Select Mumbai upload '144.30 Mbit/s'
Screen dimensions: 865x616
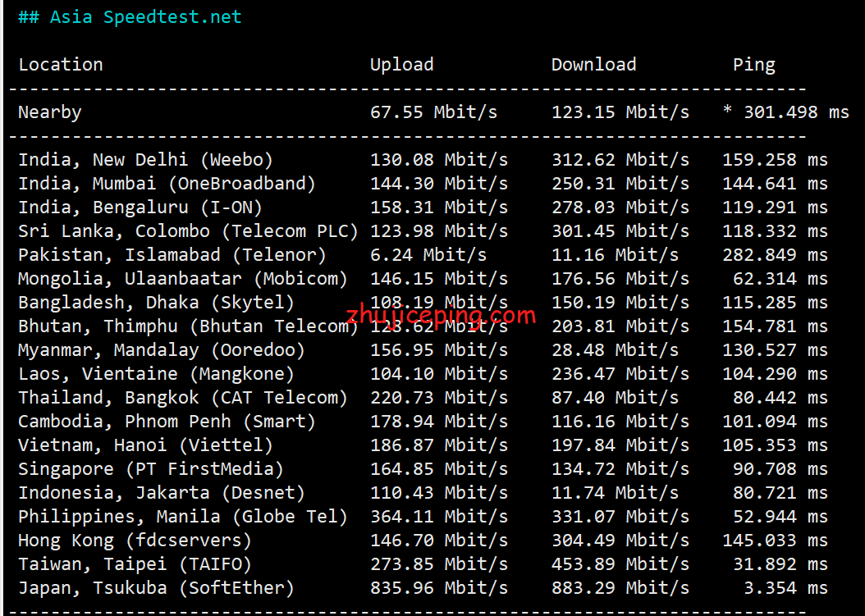pos(439,184)
